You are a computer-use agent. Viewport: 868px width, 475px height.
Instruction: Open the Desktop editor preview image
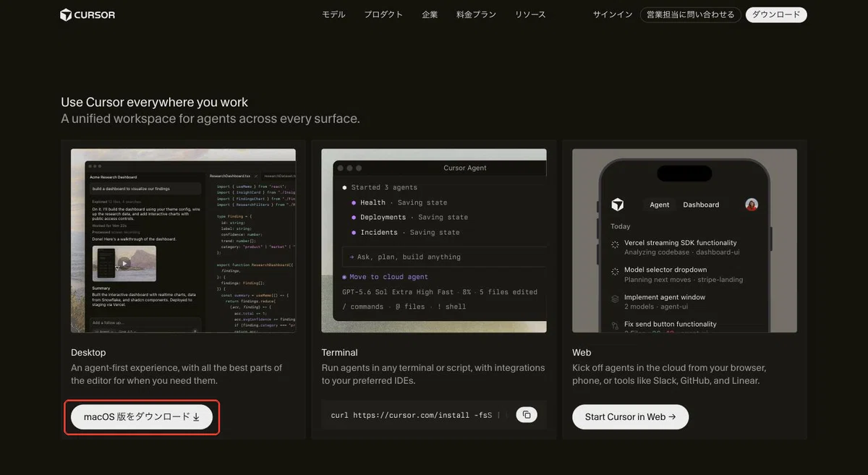(x=183, y=241)
